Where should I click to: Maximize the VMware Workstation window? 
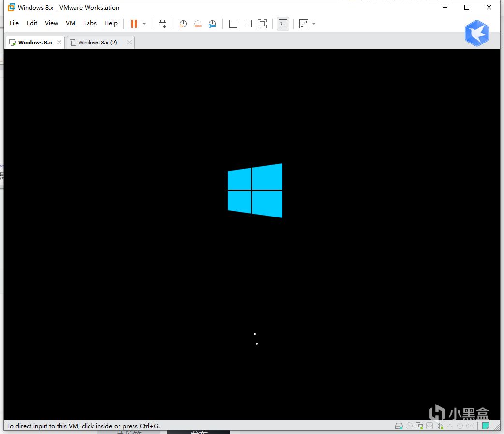467,7
